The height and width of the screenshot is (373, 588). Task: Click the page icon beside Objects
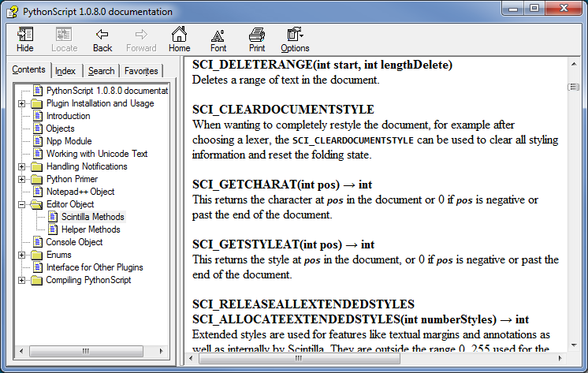point(38,129)
